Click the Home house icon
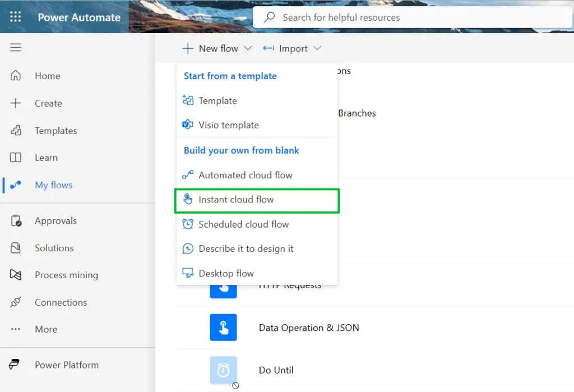The height and width of the screenshot is (392, 574). coord(15,76)
